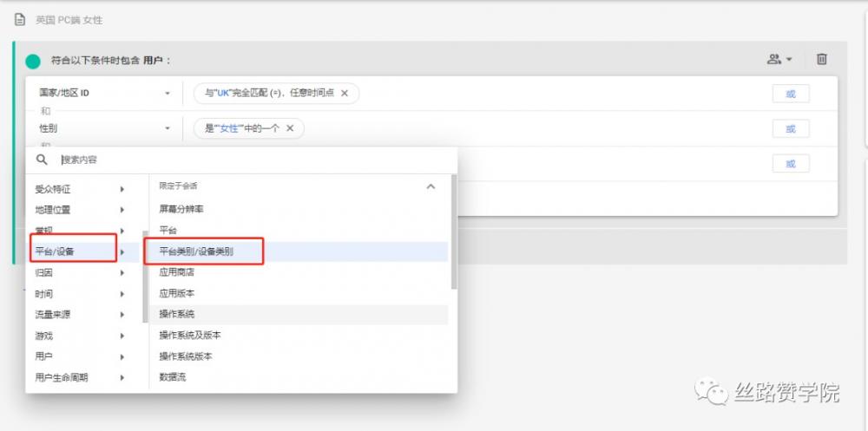
Task: Expand the 游戏 category
Action: pos(80,336)
